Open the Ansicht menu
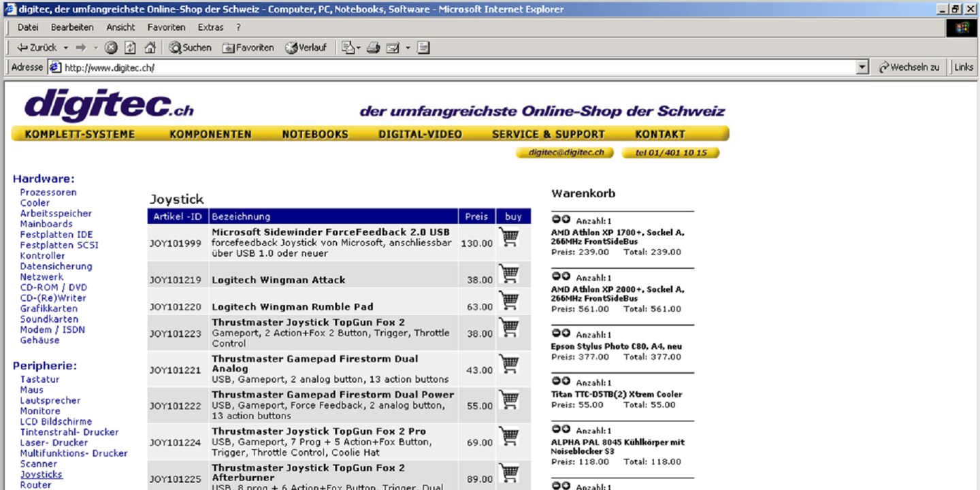This screenshot has height=490, width=980. (120, 27)
